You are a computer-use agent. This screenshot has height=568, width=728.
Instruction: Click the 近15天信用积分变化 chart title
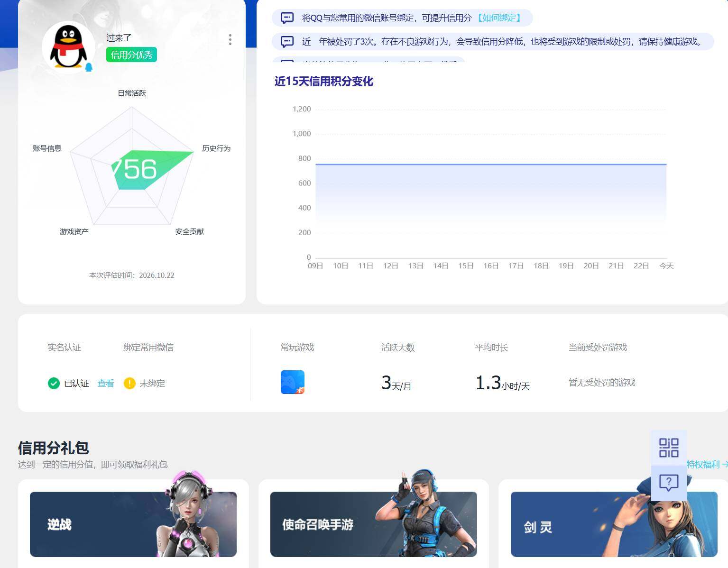pyautogui.click(x=324, y=82)
